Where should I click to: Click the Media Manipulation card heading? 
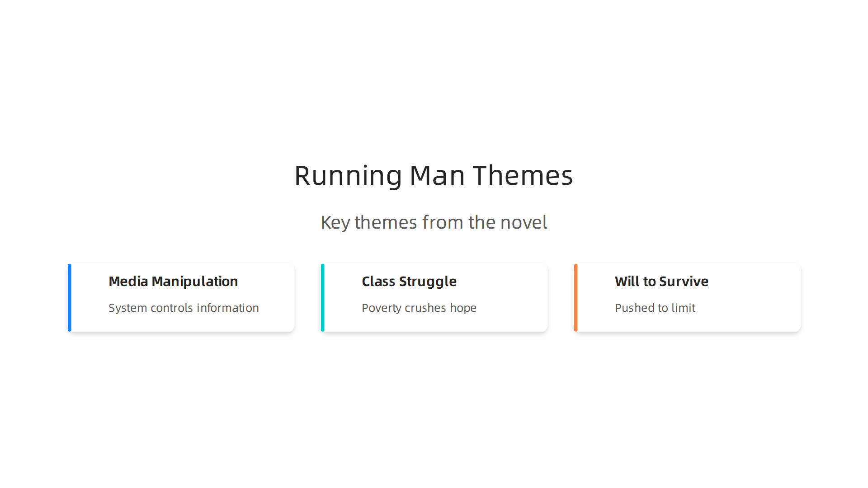173,282
